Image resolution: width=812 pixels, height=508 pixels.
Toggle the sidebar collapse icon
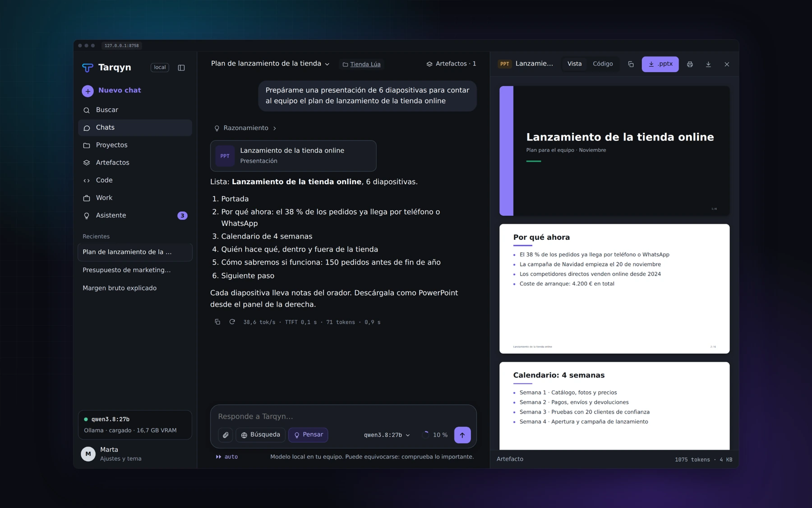(x=181, y=68)
